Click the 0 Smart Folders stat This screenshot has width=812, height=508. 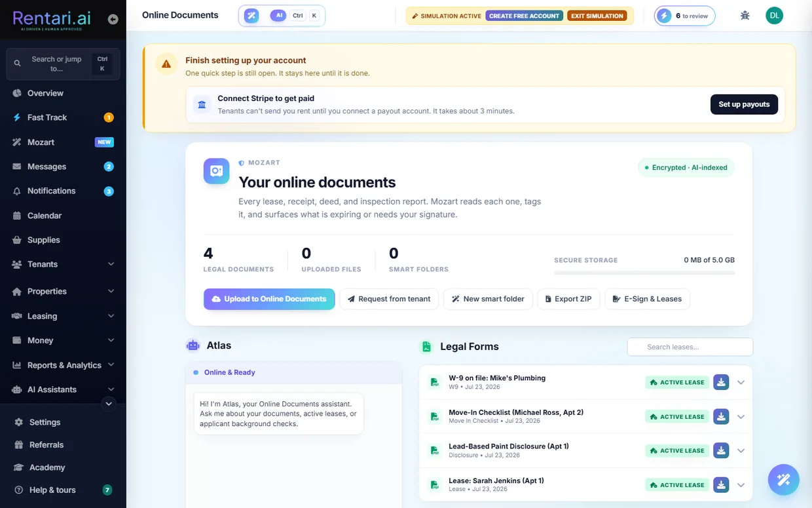coord(418,259)
